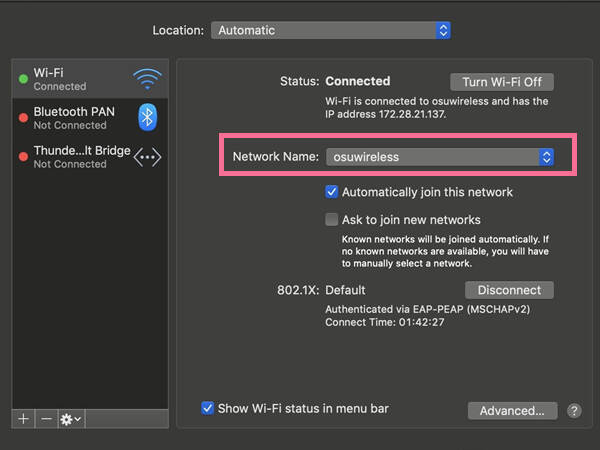
Task: Toggle Show Wi-Fi status in menu bar
Action: point(207,408)
